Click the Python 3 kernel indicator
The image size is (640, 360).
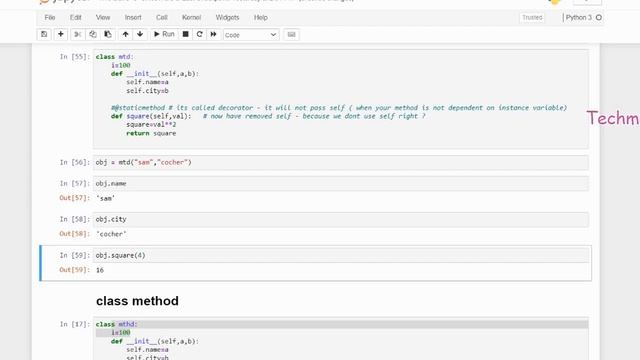pyautogui.click(x=578, y=18)
